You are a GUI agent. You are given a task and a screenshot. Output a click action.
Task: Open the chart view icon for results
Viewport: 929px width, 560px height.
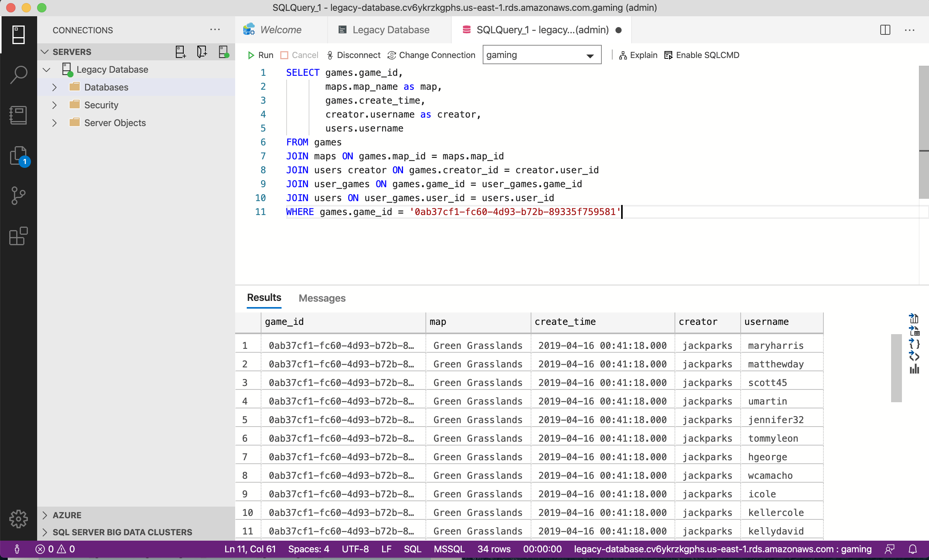914,369
